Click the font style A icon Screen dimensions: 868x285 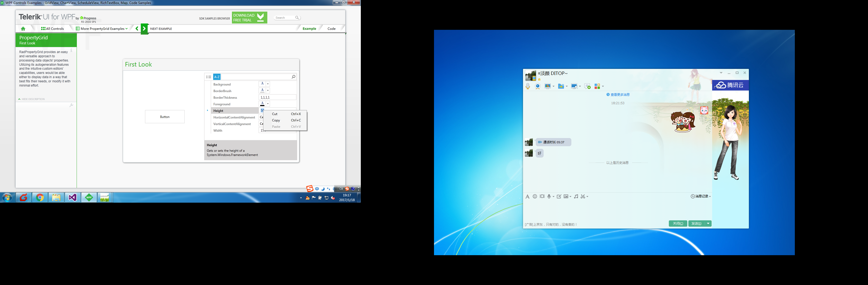(527, 197)
